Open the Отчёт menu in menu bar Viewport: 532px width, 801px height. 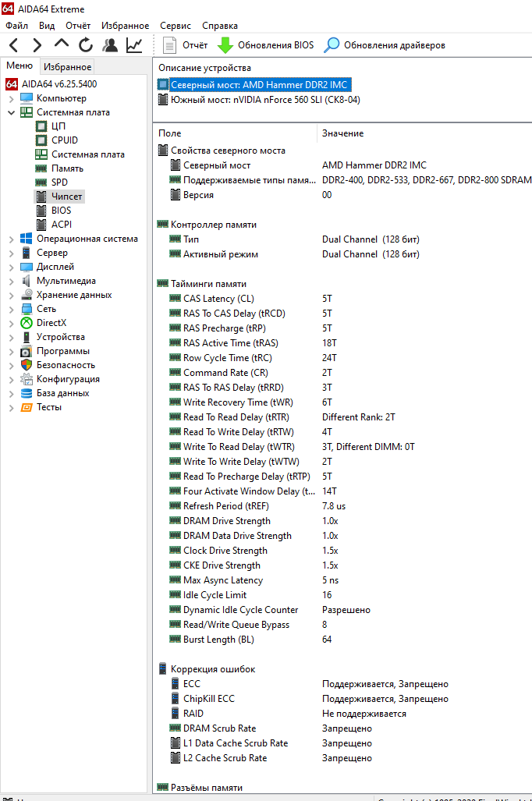78,26
